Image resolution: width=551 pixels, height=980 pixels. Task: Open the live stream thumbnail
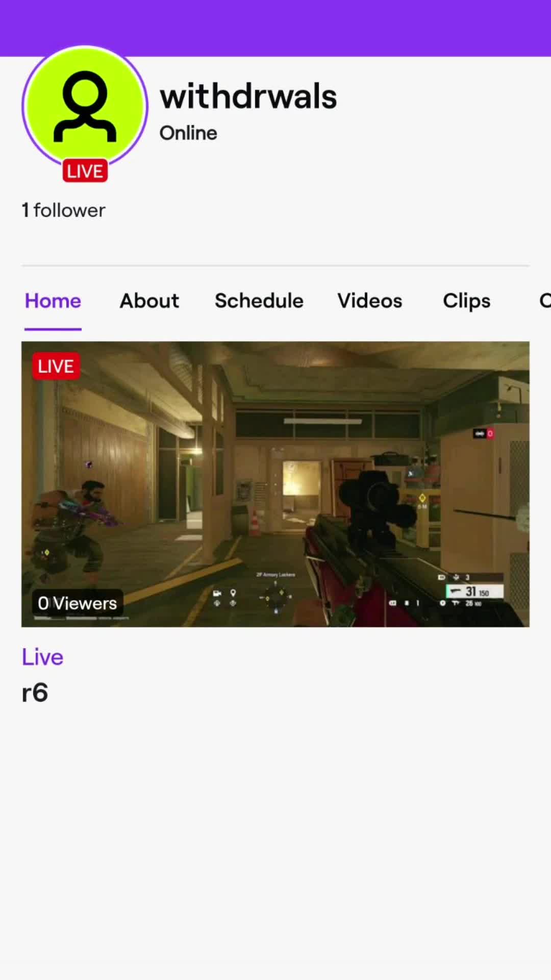[275, 484]
